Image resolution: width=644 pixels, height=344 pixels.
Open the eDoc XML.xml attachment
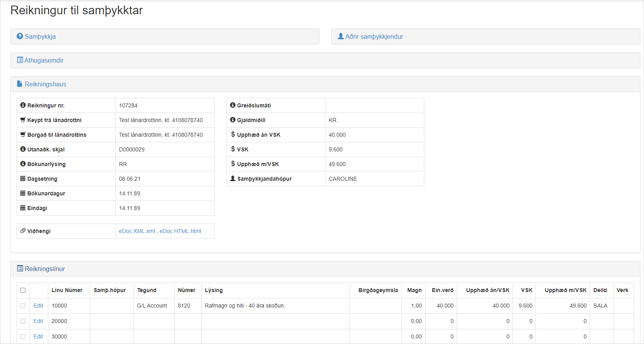(x=137, y=231)
